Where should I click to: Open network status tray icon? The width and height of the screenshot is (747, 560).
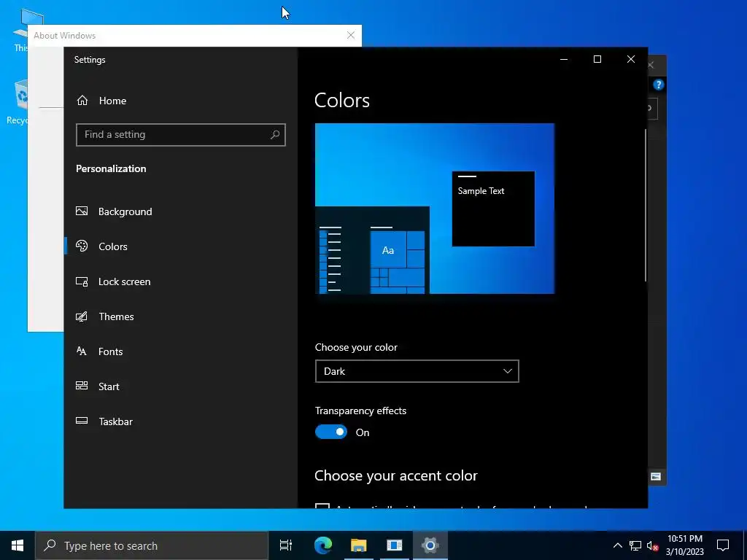[x=635, y=545]
